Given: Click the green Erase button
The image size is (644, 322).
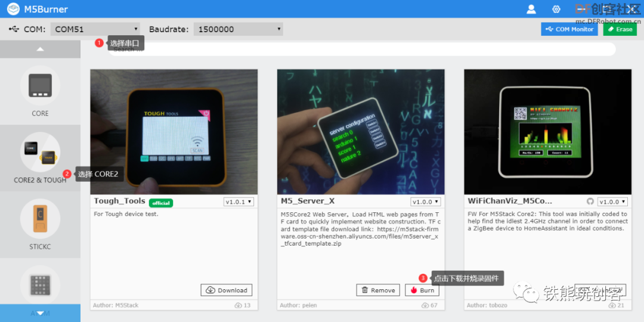Looking at the screenshot, I should 620,29.
